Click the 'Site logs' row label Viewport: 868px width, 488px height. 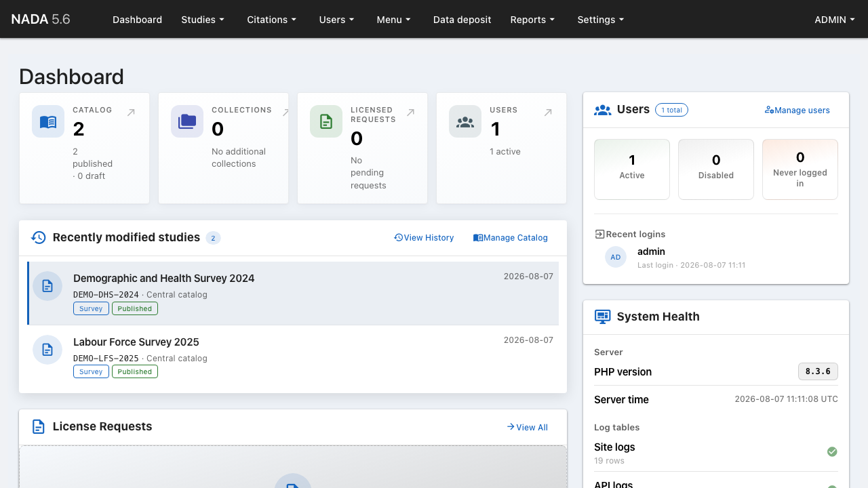coord(614,447)
